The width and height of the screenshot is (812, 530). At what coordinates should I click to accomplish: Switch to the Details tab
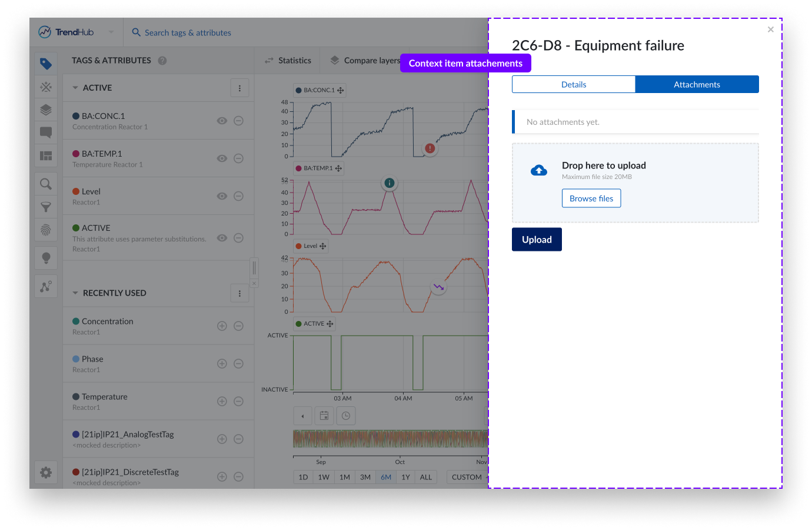[x=574, y=84]
